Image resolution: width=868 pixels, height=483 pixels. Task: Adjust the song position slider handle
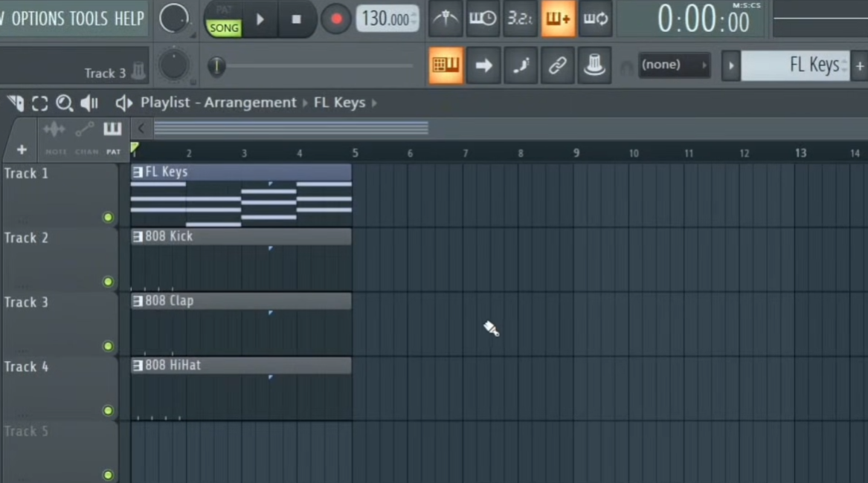[216, 66]
